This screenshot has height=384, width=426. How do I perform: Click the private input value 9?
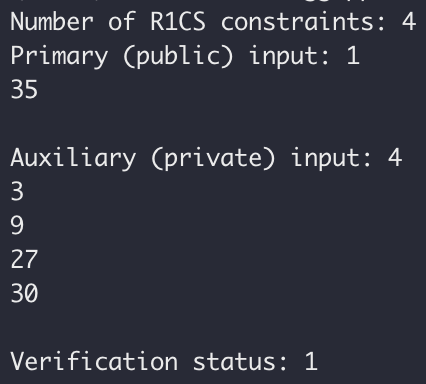17,225
